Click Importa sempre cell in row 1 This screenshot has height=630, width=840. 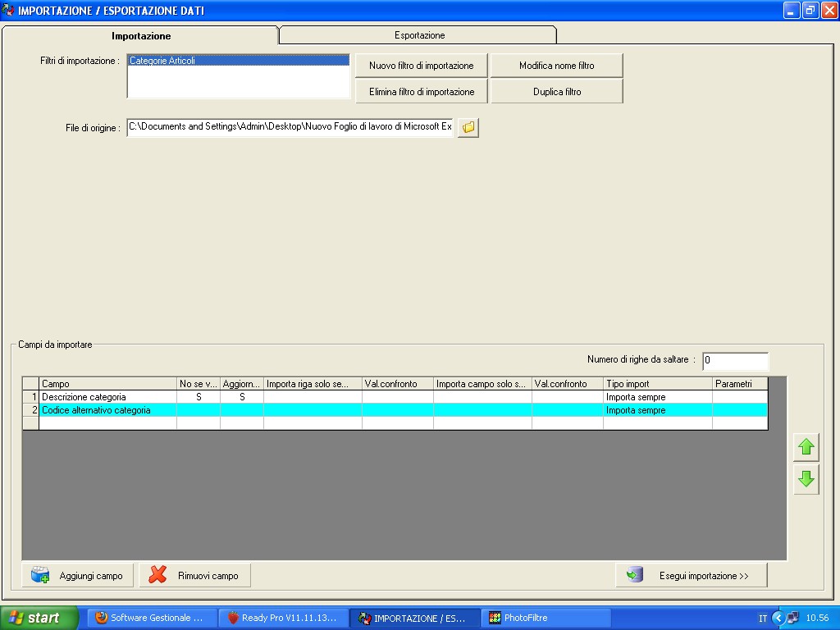[x=658, y=397]
